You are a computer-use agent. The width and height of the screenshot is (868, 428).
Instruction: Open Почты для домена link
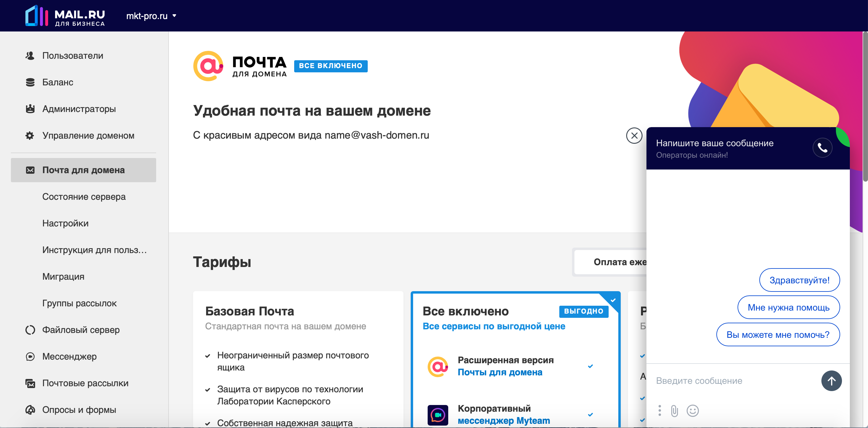click(x=500, y=372)
